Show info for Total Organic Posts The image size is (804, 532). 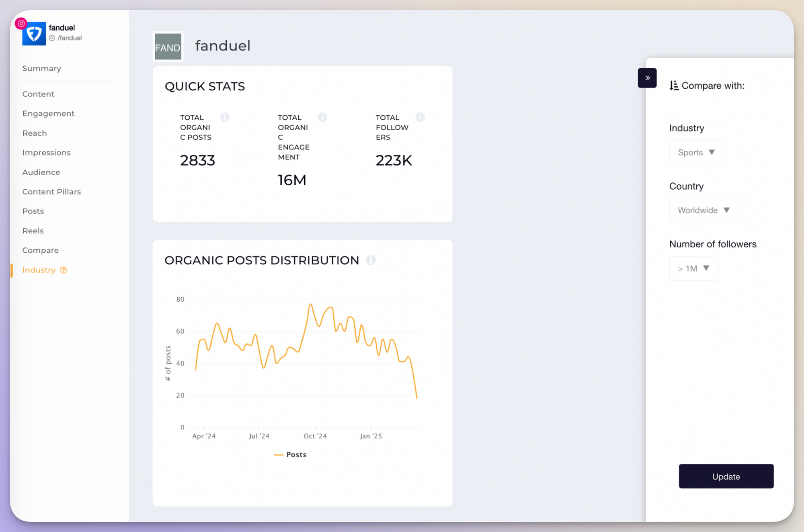[x=225, y=117]
